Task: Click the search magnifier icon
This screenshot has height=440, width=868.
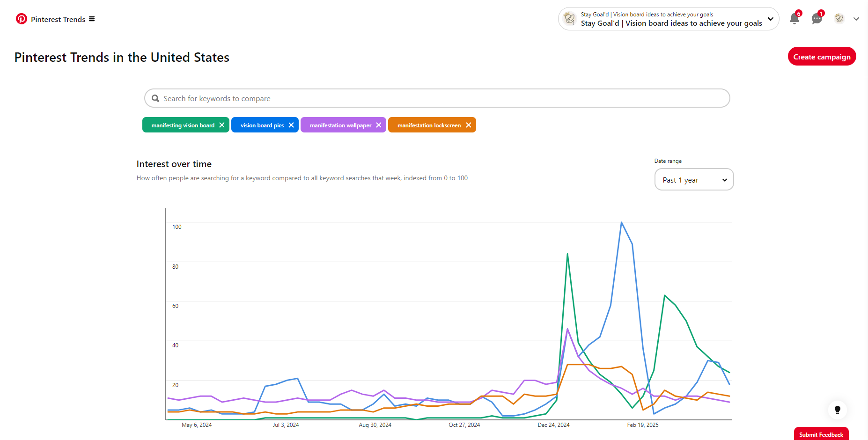Action: click(155, 98)
